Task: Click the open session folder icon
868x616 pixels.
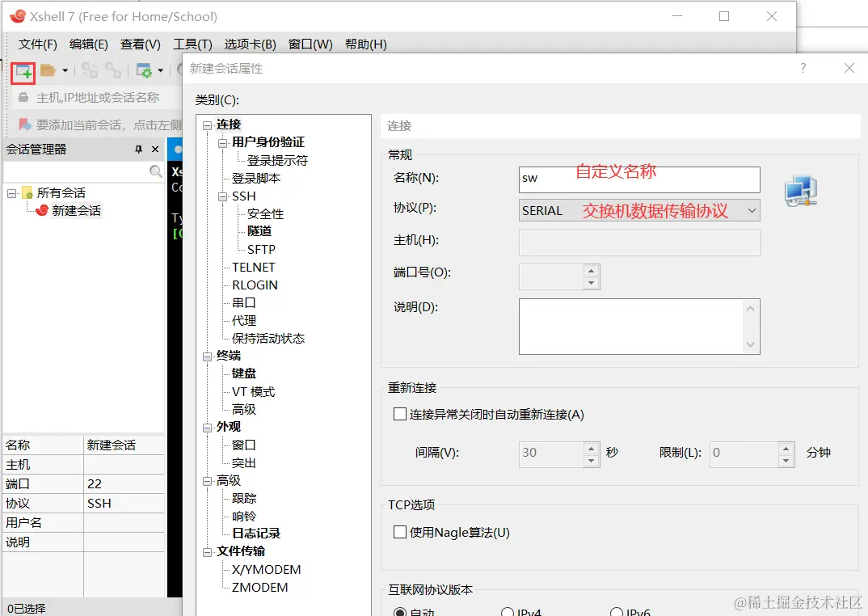Action: 48,71
